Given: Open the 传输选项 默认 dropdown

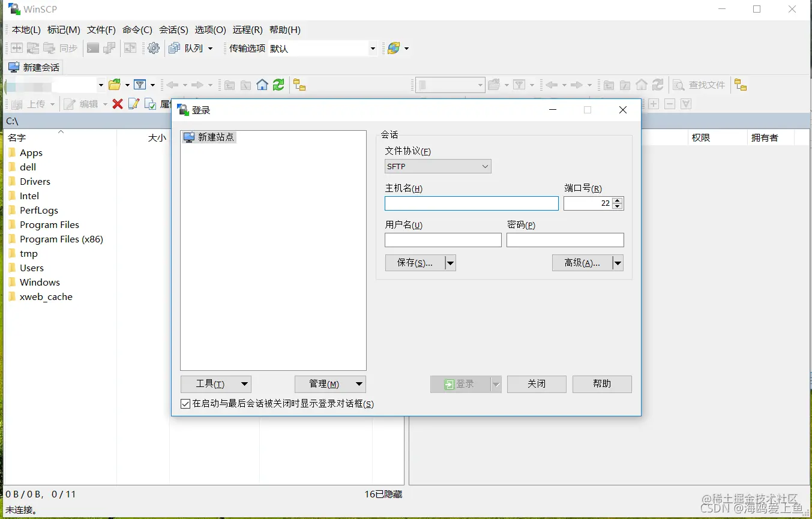Looking at the screenshot, I should pos(372,48).
